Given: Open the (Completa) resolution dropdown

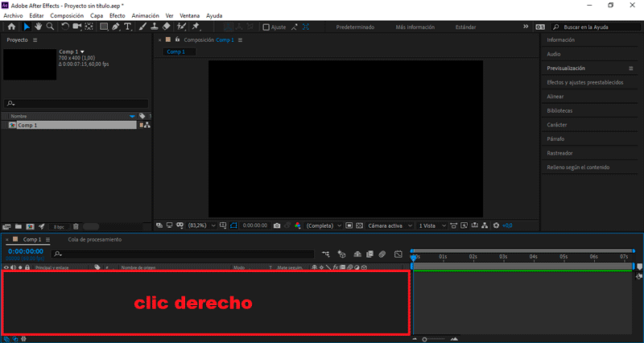Looking at the screenshot, I should click(324, 225).
